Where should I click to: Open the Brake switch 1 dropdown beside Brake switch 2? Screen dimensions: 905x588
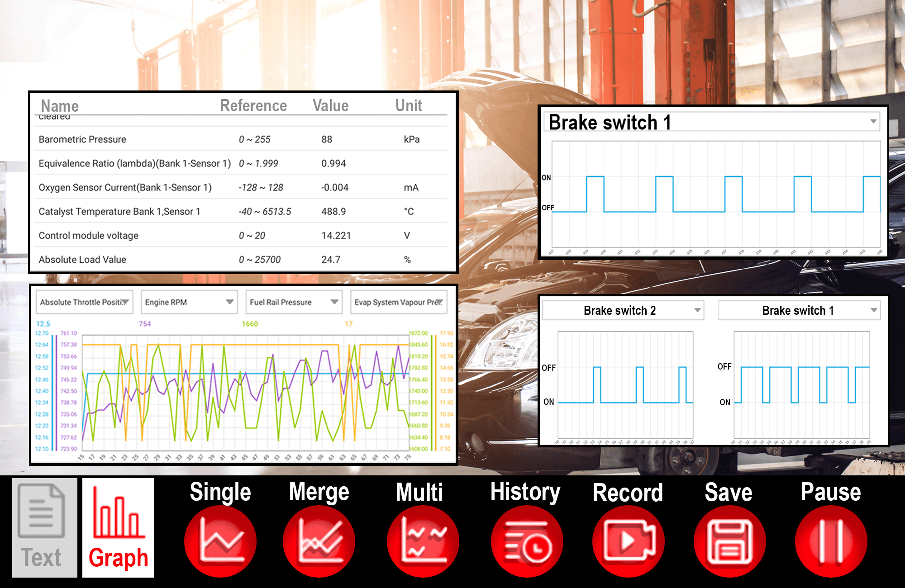800,310
